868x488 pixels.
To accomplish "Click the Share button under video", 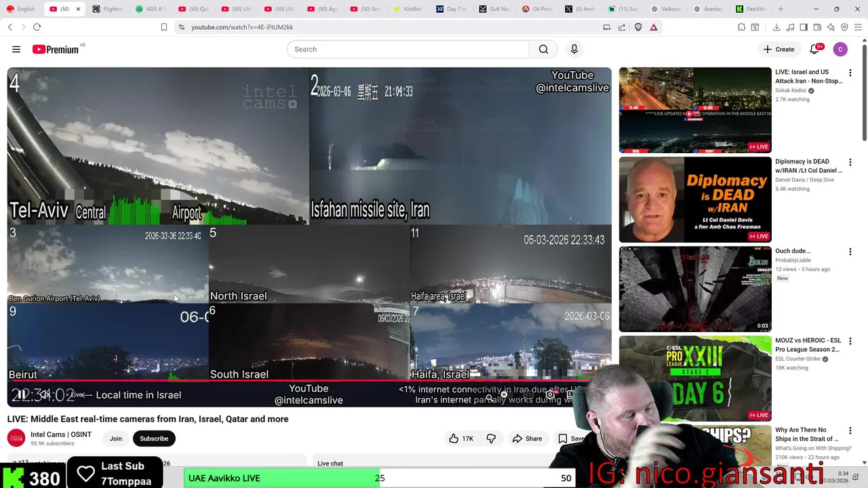I will pyautogui.click(x=528, y=439).
